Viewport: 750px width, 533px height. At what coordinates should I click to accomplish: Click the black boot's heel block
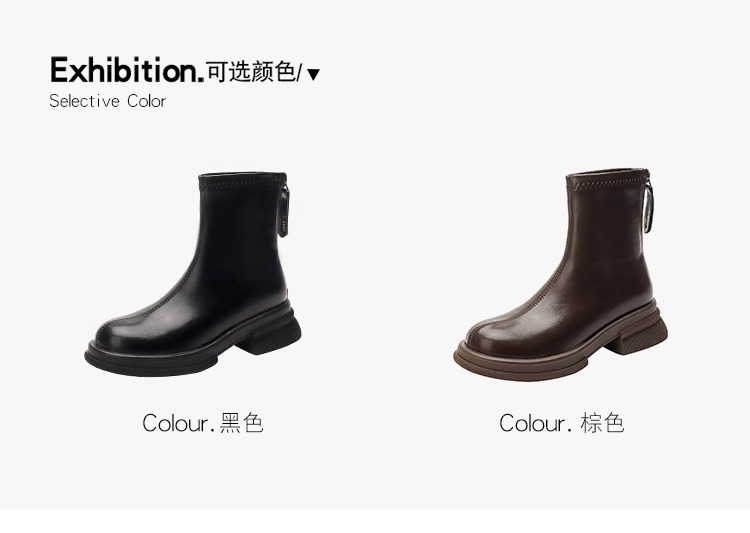click(x=276, y=337)
